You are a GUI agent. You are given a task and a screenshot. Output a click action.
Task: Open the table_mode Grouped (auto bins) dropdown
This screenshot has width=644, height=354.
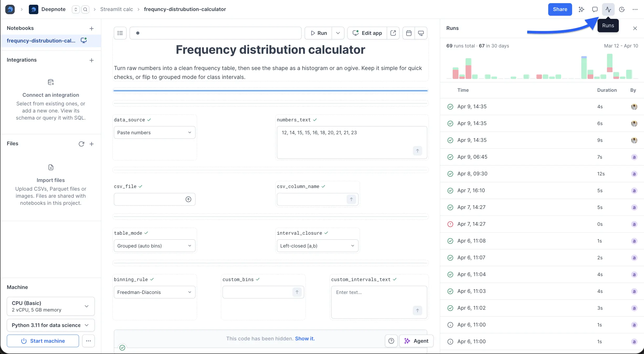click(155, 246)
